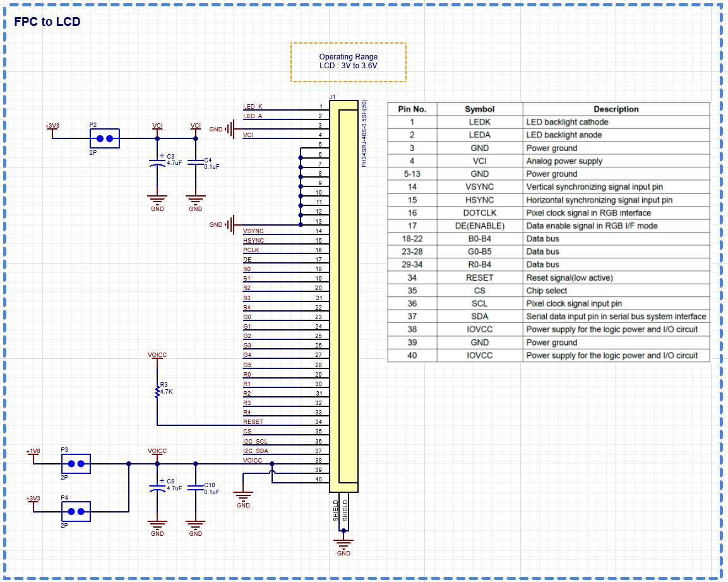
Task: Click the P4 2P jumper block
Action: pyautogui.click(x=77, y=512)
